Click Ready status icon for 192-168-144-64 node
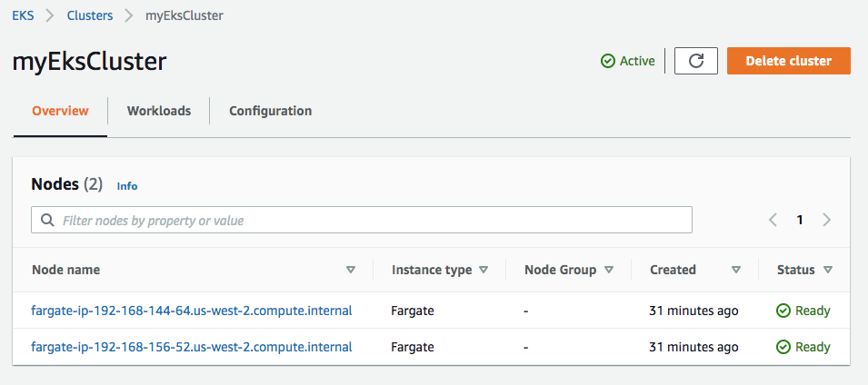This screenshot has width=868, height=385. pyautogui.click(x=783, y=311)
